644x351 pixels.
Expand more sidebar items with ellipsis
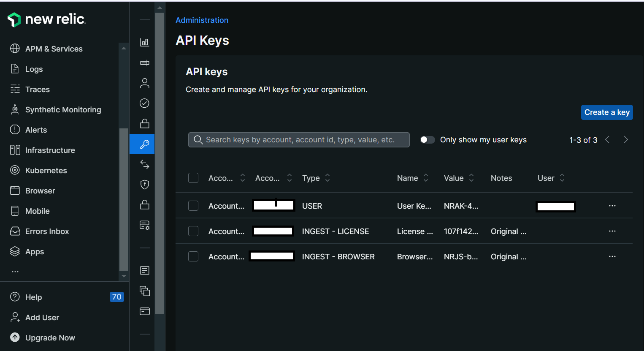(x=15, y=272)
